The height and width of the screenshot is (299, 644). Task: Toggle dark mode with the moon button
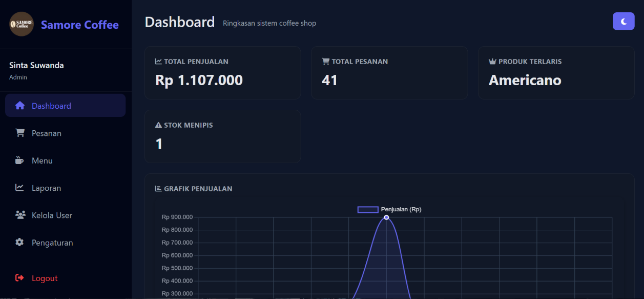624,21
